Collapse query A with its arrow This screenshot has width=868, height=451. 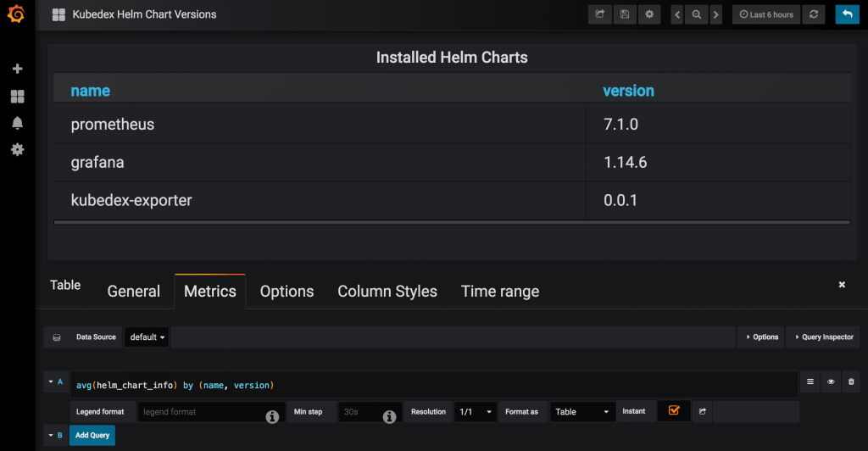51,381
